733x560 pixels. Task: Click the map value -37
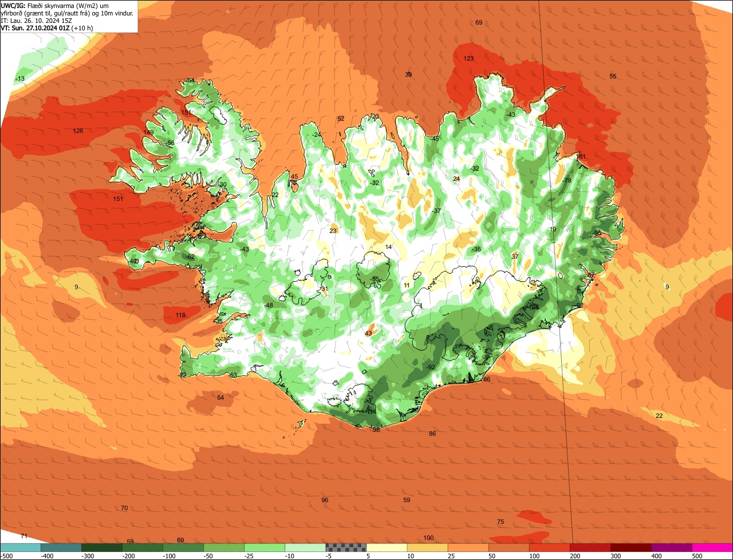(x=436, y=211)
